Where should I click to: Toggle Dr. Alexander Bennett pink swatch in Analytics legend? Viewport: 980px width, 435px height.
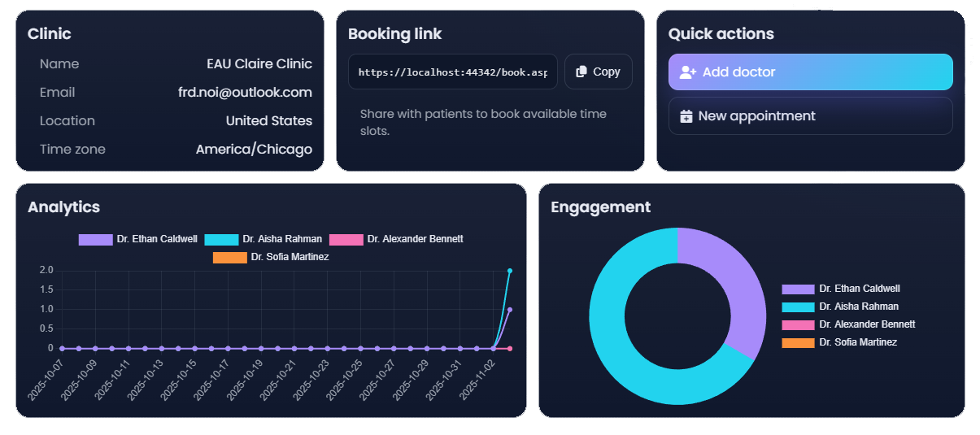coord(346,239)
